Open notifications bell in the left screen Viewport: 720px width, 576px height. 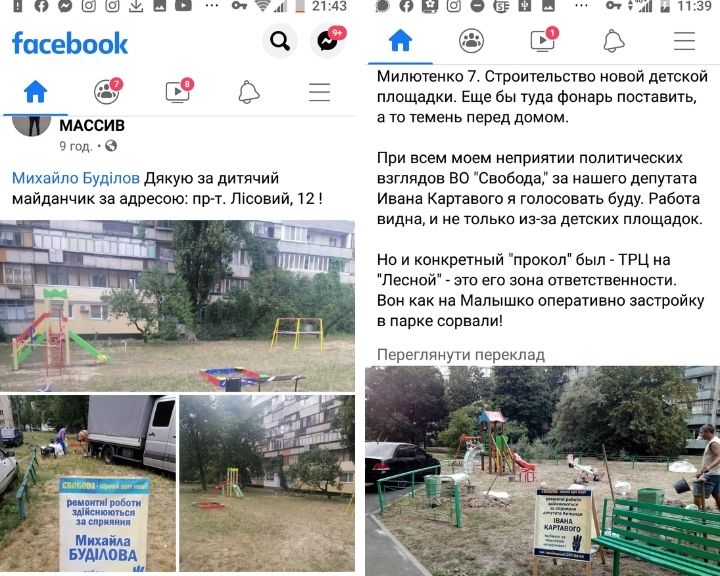(249, 92)
